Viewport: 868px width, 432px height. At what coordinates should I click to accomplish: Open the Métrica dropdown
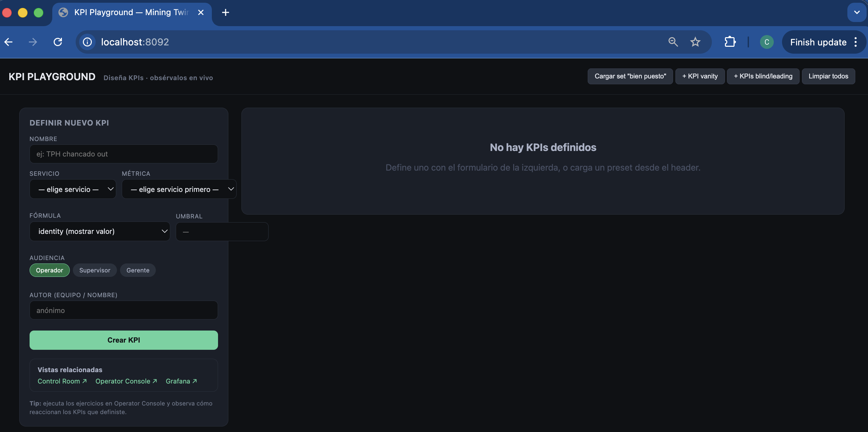179,189
